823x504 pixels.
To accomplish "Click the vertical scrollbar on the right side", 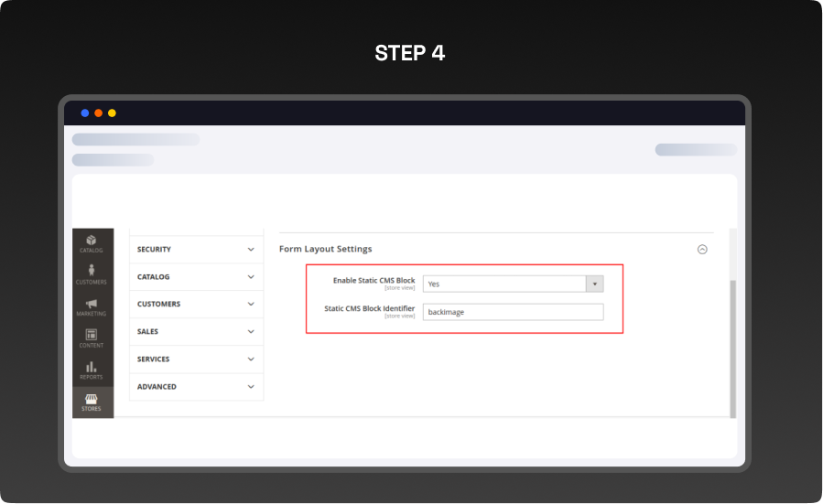I will pos(732,348).
